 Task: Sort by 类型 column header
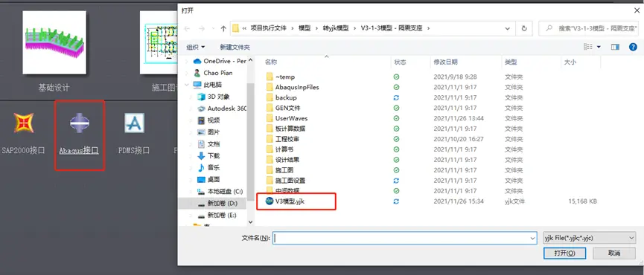coord(511,62)
